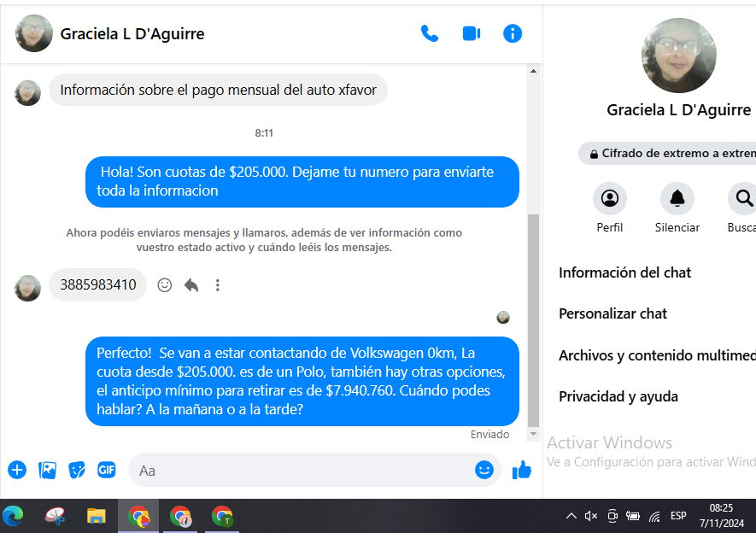The height and width of the screenshot is (533, 756).
Task: Expand Privacidad y ayuda section
Action: click(x=618, y=396)
